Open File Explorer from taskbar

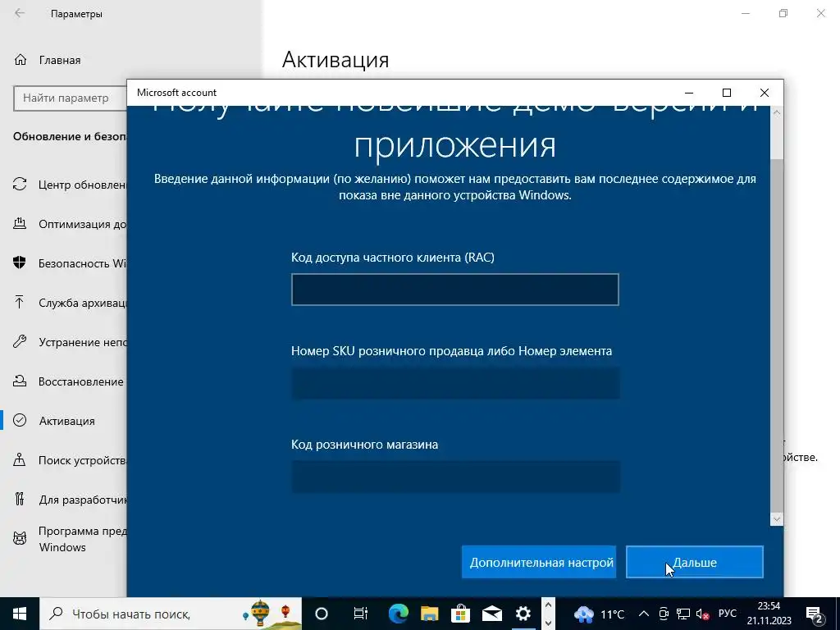pos(430,614)
